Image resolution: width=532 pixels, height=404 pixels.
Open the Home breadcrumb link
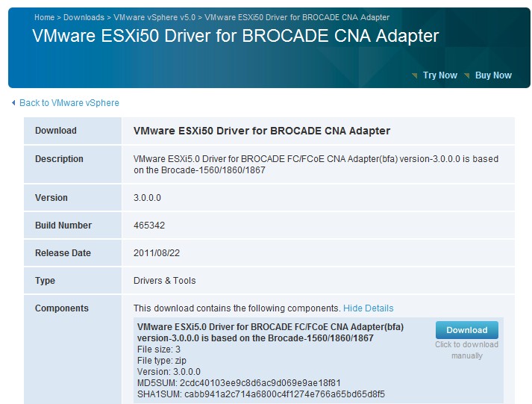(44, 17)
